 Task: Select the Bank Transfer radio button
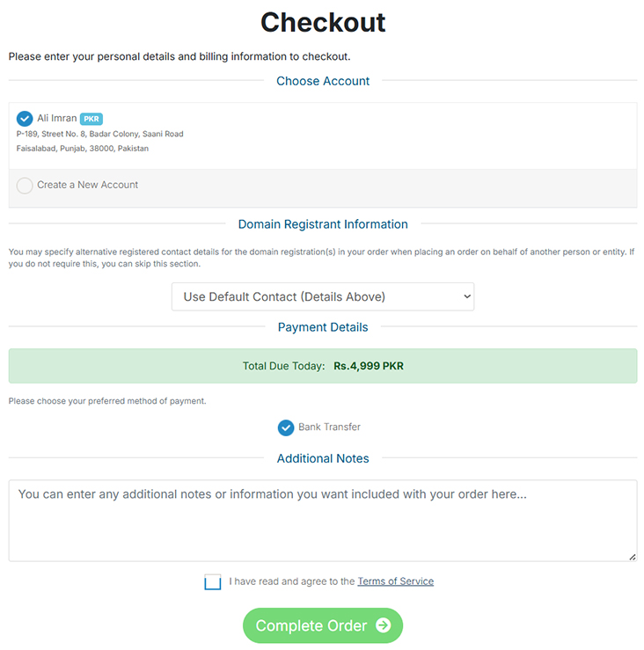pos(286,427)
